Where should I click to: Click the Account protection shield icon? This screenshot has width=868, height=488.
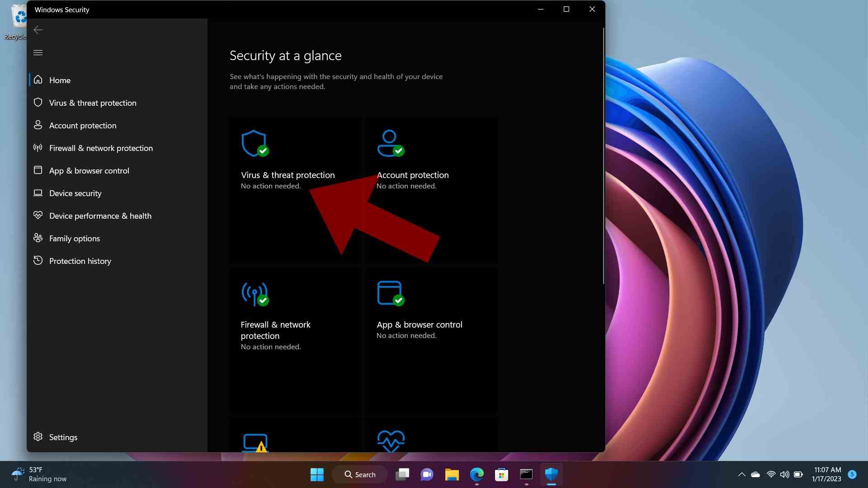click(x=389, y=141)
